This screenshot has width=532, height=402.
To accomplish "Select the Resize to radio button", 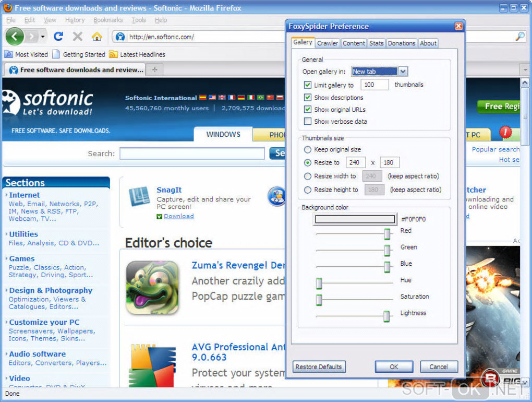I will pos(307,163).
